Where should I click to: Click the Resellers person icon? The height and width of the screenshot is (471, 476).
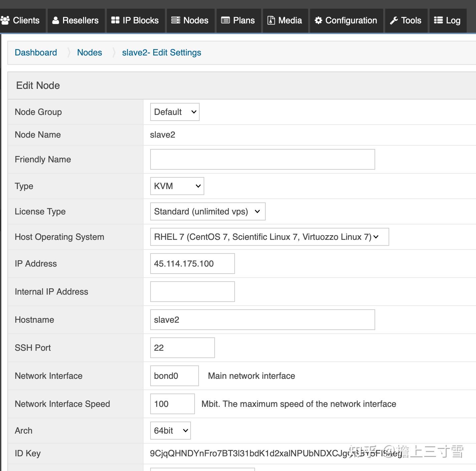coord(55,20)
